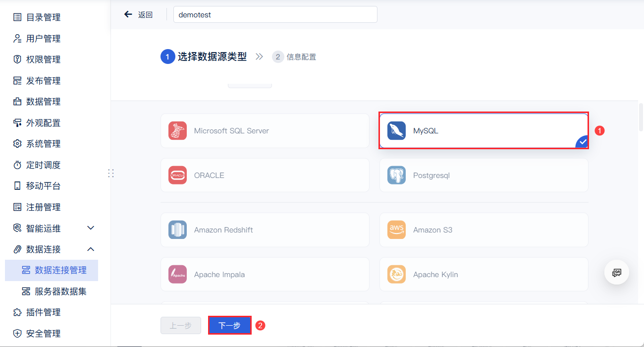This screenshot has height=347, width=644.
Task: Open 注册管理 menu text
Action: point(44,207)
